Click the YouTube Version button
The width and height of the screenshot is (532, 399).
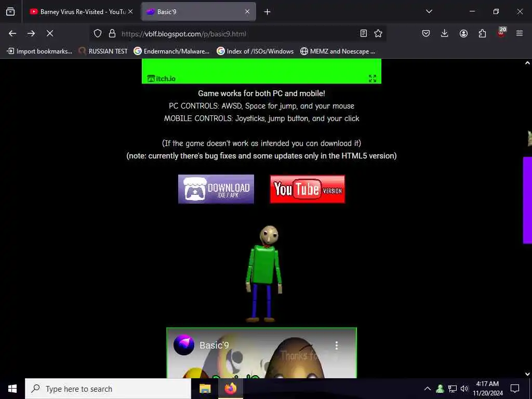(308, 189)
